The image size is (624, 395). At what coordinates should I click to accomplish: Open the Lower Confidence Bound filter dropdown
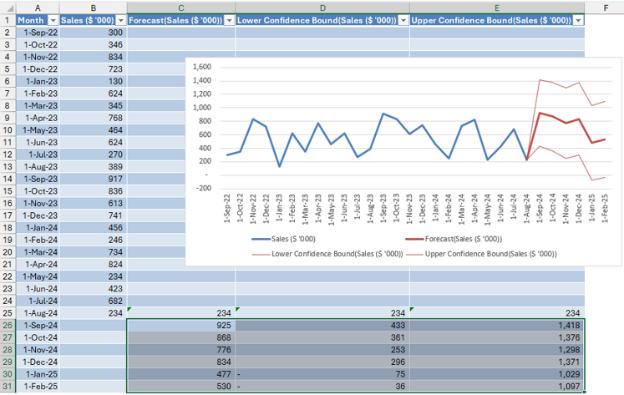coord(404,20)
